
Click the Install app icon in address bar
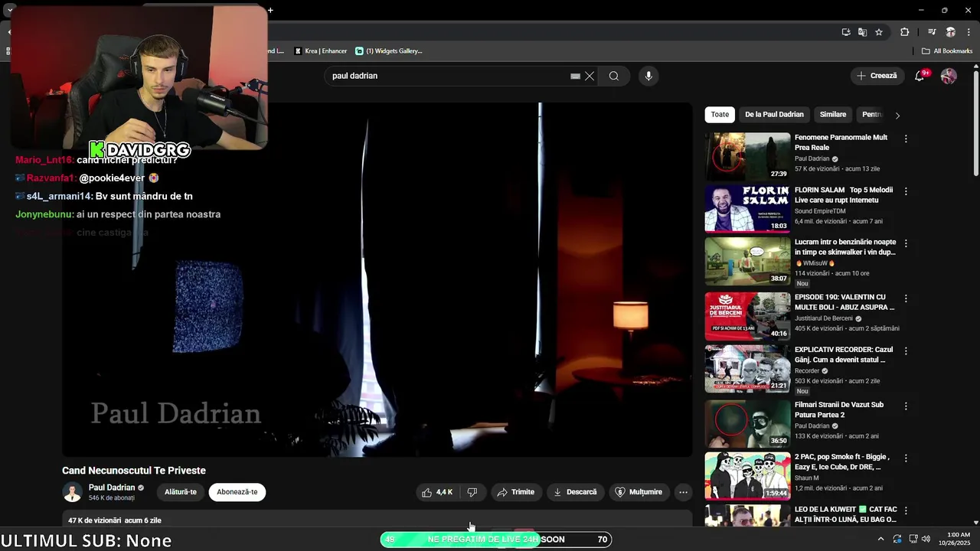(846, 32)
